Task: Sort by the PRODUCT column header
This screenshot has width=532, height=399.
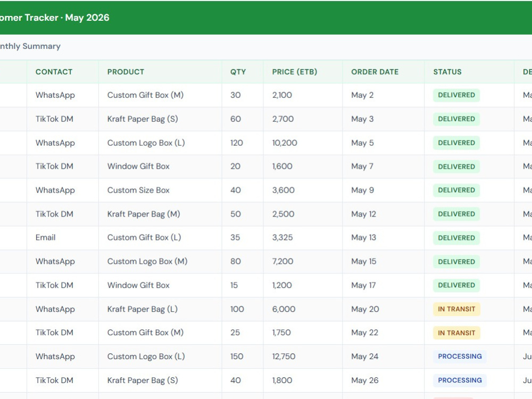Action: click(126, 72)
